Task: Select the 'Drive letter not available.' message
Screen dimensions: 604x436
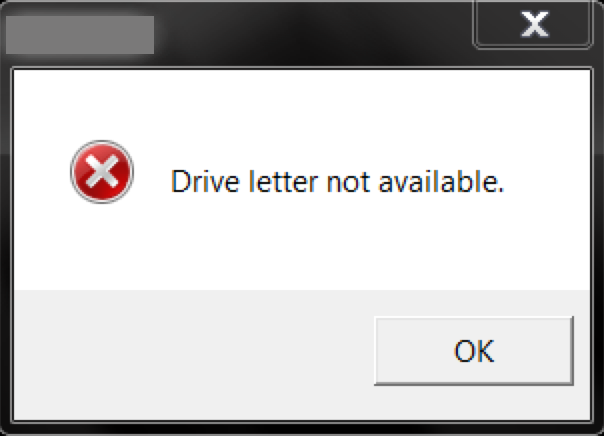Action: click(337, 181)
